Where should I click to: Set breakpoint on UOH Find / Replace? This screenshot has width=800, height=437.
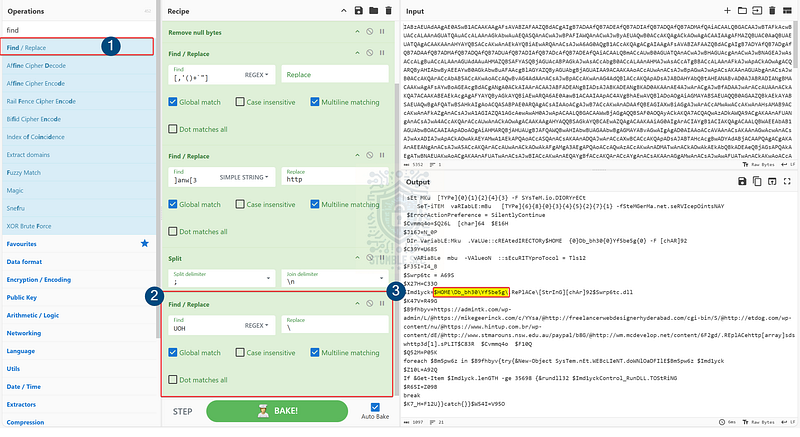click(x=382, y=303)
